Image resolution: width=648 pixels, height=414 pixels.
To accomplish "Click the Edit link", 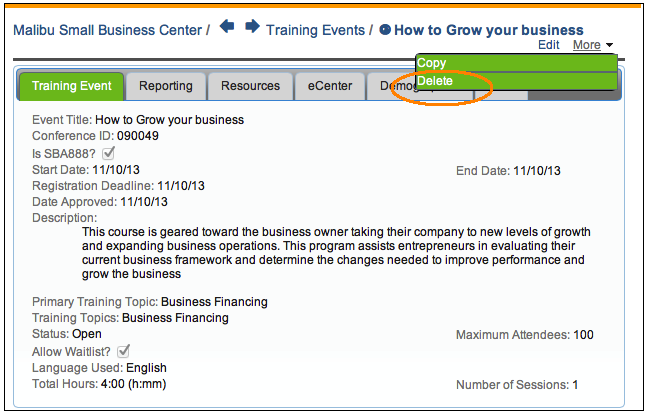I will pos(548,45).
